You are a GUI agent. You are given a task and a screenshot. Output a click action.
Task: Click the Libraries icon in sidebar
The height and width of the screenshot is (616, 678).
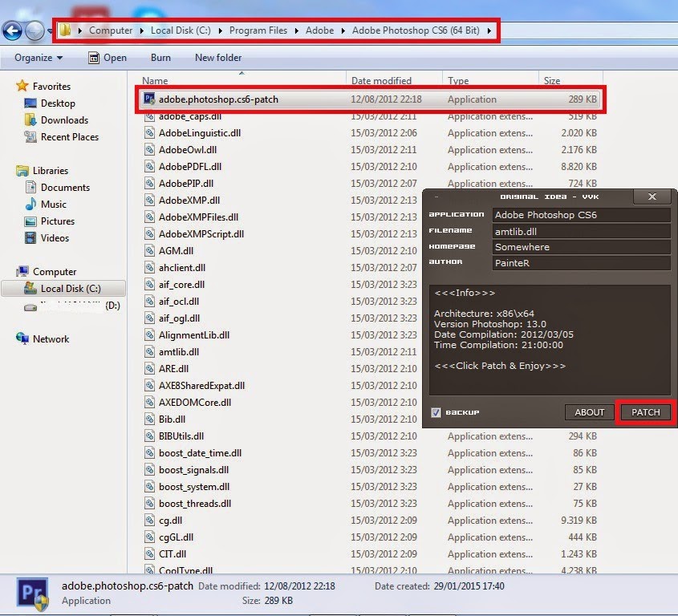[x=22, y=170]
